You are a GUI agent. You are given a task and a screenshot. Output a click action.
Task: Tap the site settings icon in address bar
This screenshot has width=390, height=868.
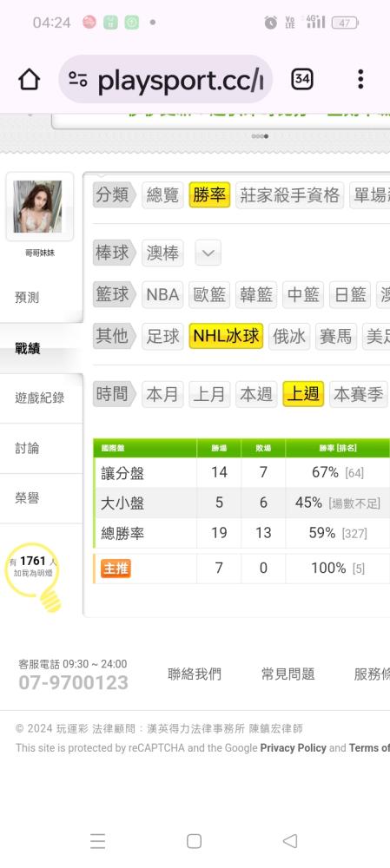pos(78,80)
